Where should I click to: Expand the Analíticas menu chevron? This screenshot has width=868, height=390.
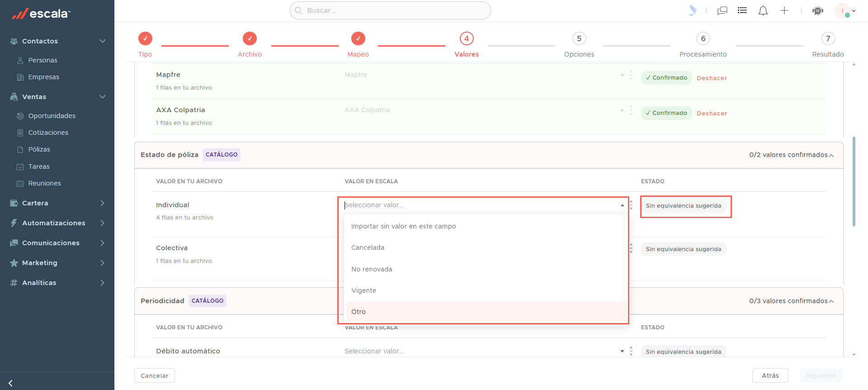tap(103, 283)
